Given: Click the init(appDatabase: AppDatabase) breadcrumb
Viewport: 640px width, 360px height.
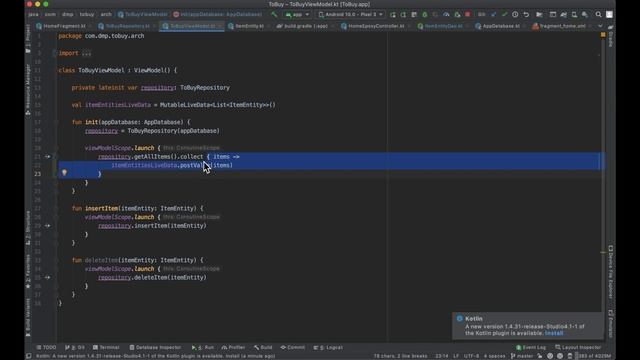Looking at the screenshot, I should tap(218, 14).
